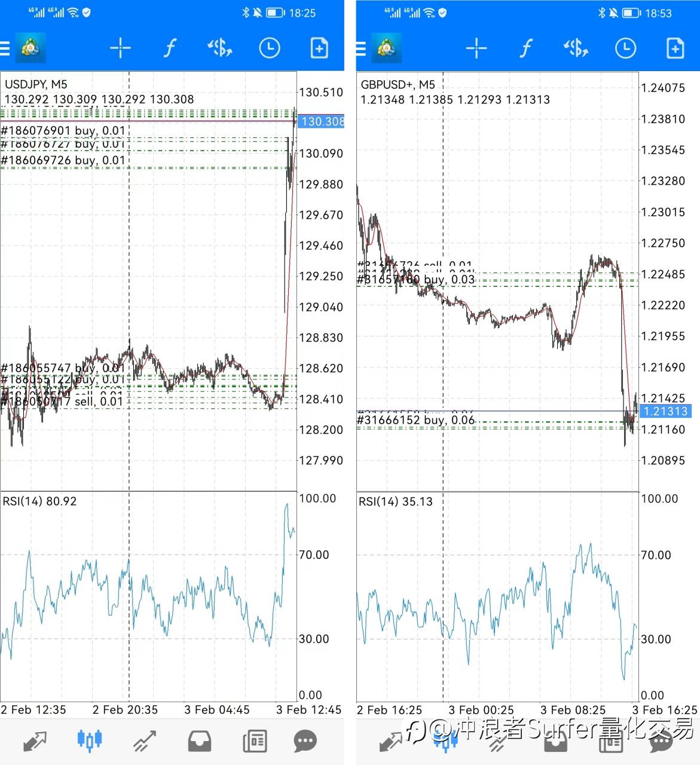Image resolution: width=700 pixels, height=765 pixels.
Task: Change timeframe via clock icon on USDJPY
Action: click(x=269, y=48)
